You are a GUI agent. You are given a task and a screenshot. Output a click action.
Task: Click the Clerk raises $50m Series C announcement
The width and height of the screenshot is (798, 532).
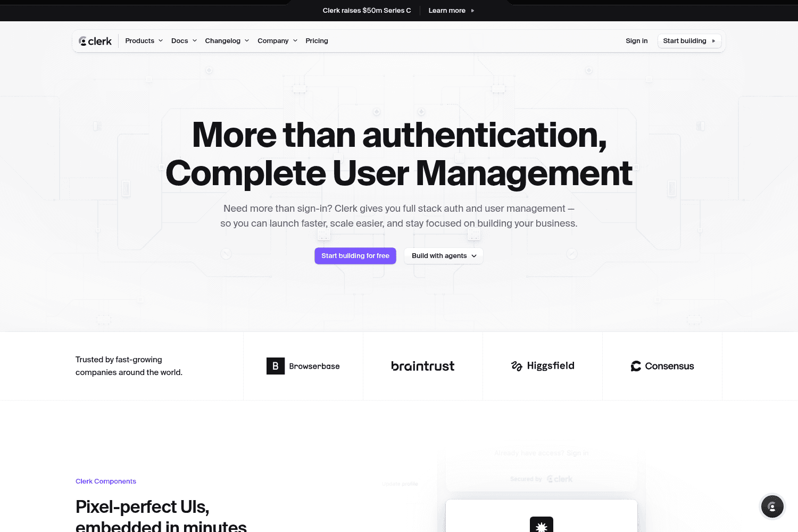click(367, 11)
